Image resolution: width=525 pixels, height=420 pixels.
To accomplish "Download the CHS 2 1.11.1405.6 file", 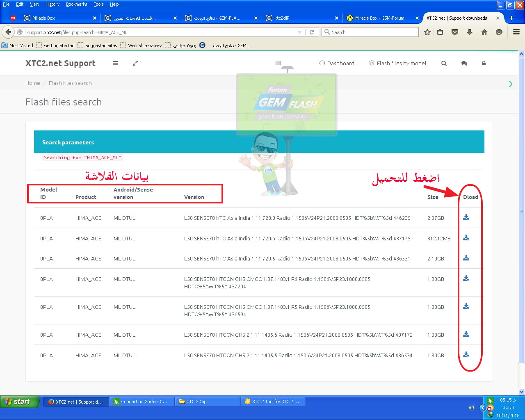I will pos(466,334).
